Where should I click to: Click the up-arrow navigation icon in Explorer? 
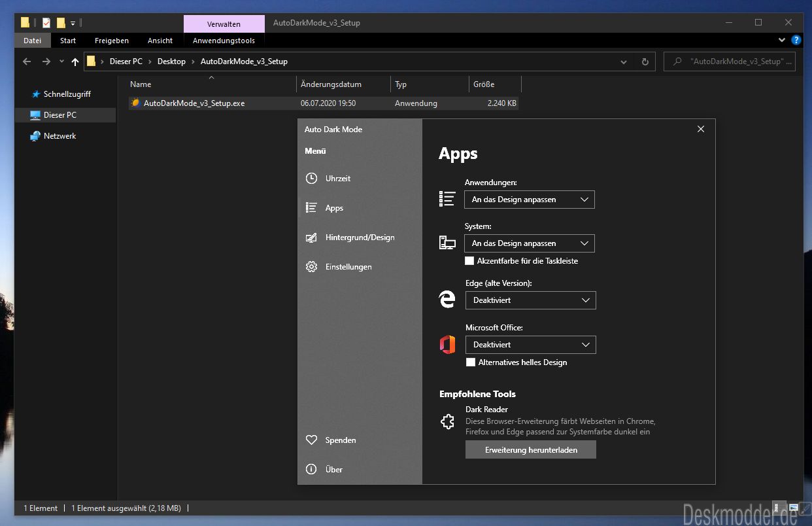(75, 61)
